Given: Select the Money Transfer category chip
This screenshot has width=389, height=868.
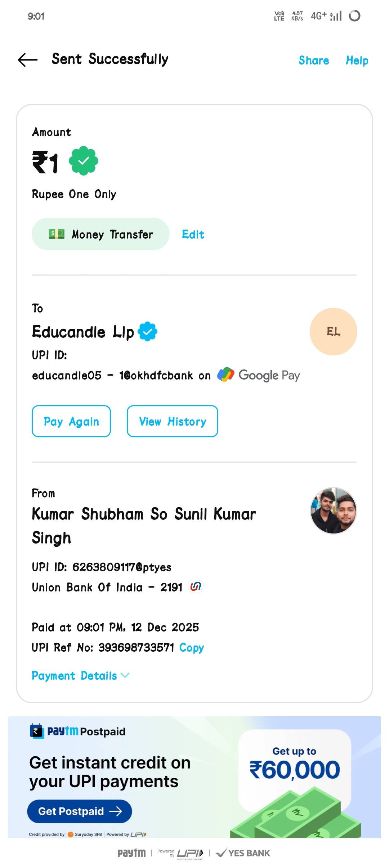Looking at the screenshot, I should [100, 234].
